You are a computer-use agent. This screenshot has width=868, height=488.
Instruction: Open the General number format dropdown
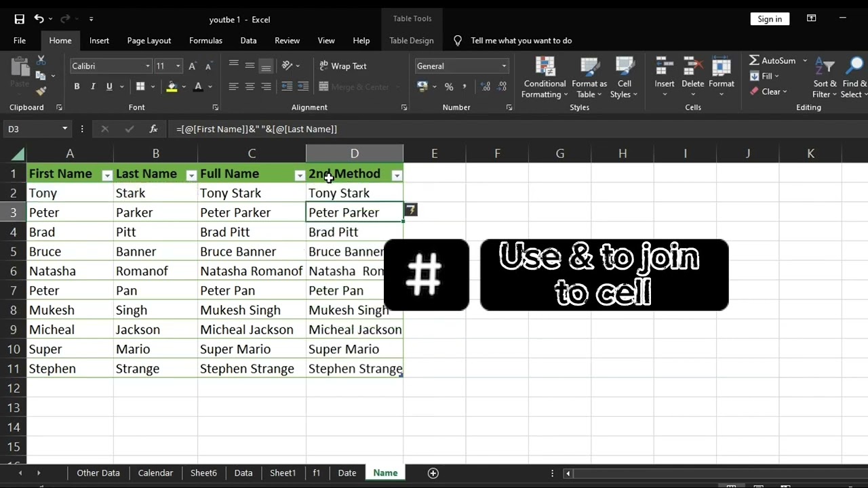(x=504, y=66)
